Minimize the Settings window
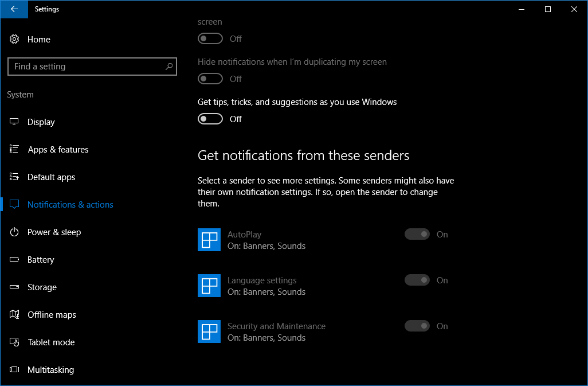Image resolution: width=588 pixels, height=386 pixels. (x=522, y=9)
